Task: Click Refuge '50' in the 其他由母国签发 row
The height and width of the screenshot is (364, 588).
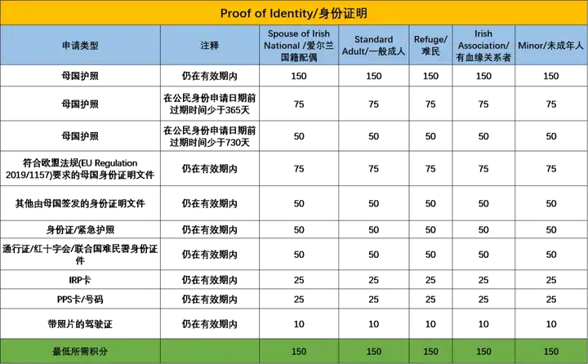Action: [x=430, y=203]
